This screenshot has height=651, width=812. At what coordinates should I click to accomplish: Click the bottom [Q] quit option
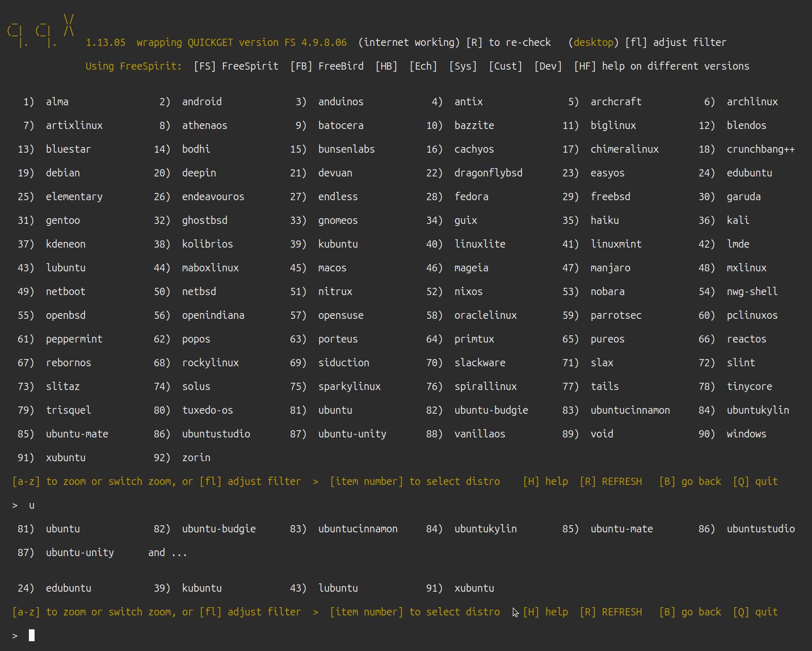(x=755, y=612)
